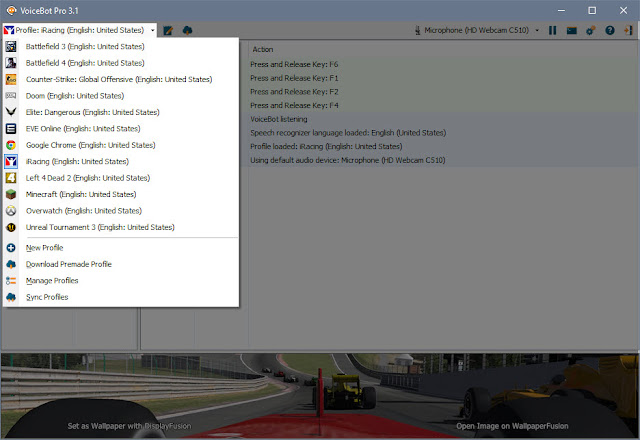Click the Action column header
Screen dimensions: 640x440
point(262,49)
